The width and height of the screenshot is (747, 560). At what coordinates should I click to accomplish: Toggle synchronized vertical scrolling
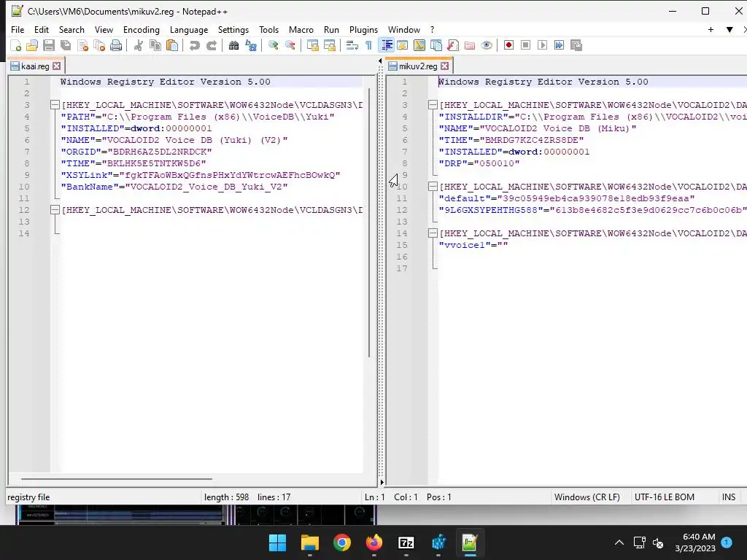tap(312, 45)
